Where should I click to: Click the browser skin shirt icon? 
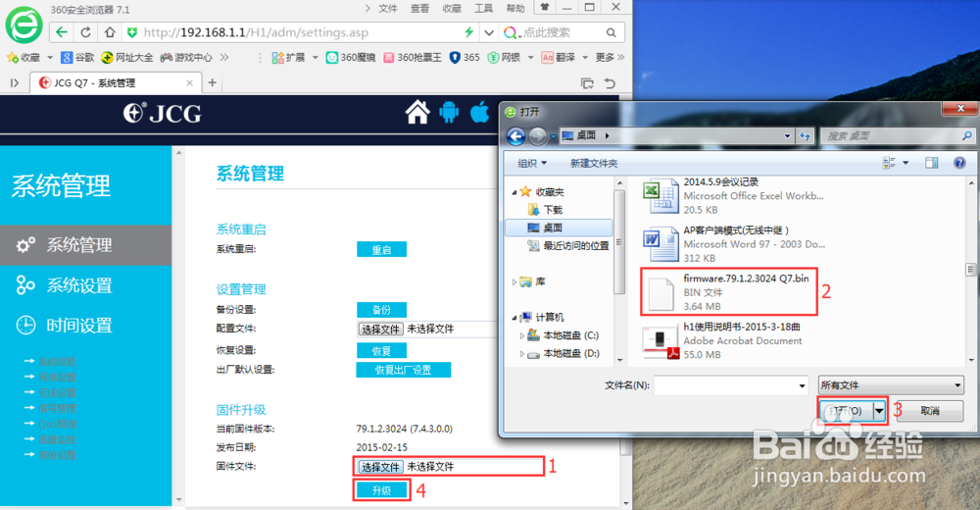(544, 7)
